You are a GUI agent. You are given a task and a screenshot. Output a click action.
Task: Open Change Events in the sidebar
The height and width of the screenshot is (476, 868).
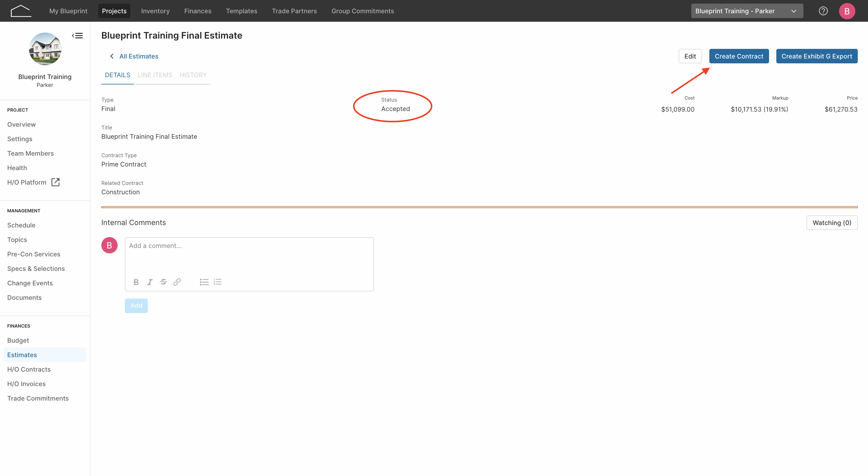click(30, 283)
